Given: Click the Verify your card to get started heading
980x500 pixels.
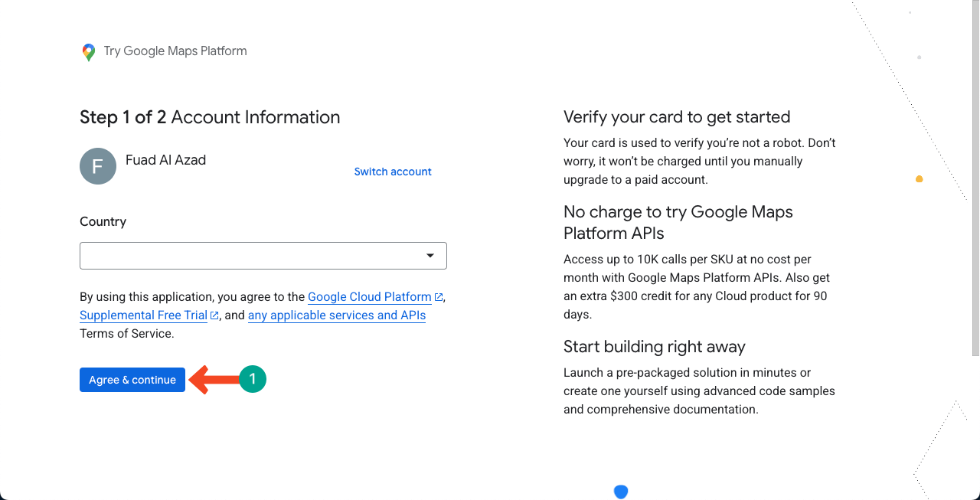Looking at the screenshot, I should pyautogui.click(x=677, y=117).
